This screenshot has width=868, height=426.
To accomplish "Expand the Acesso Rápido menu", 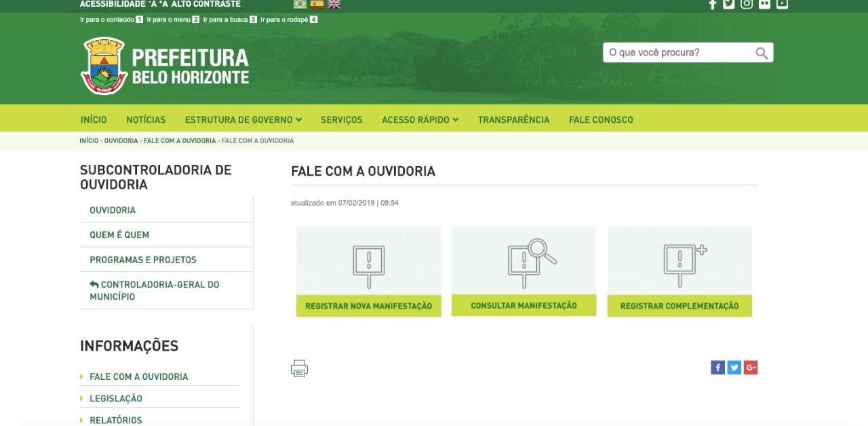I will click(x=420, y=119).
